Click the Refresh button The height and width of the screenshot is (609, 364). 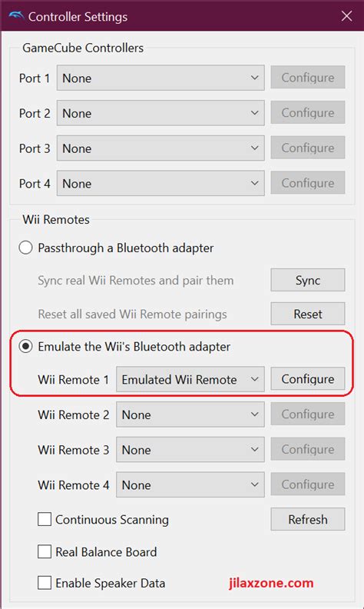click(x=308, y=519)
